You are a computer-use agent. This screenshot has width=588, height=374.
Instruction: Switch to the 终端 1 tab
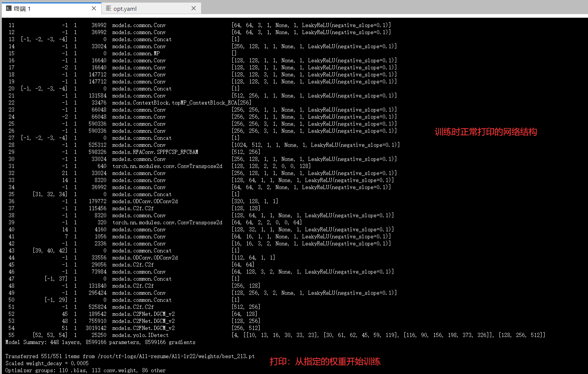click(x=51, y=9)
